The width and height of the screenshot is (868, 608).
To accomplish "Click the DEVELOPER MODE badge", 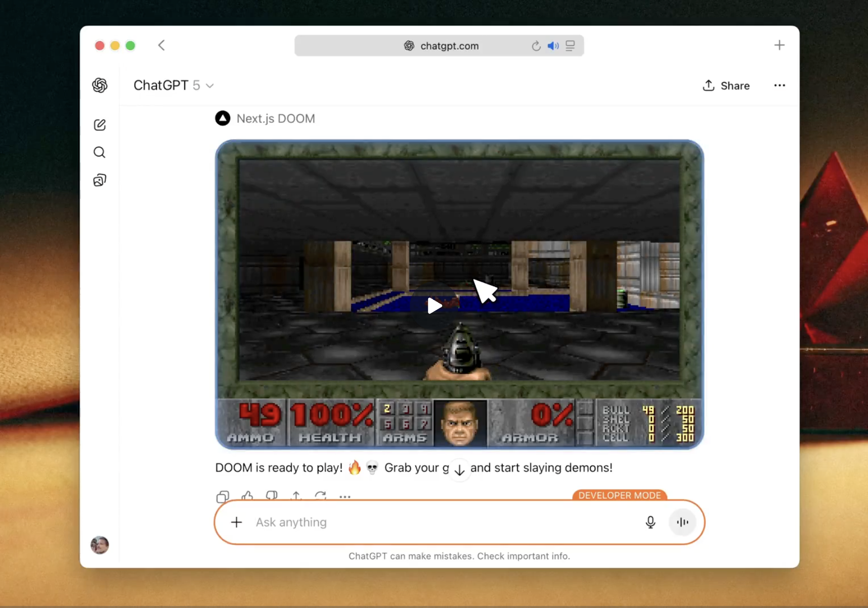I will (620, 495).
